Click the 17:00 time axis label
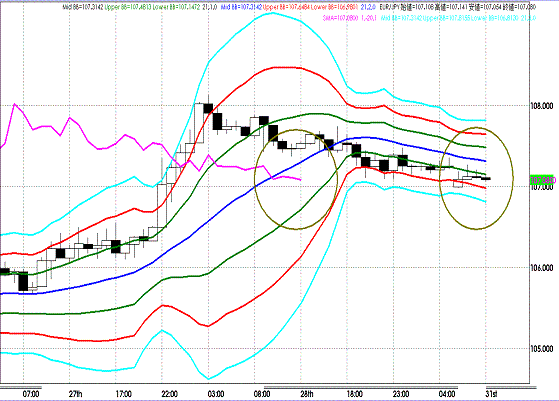The image size is (559, 401). click(123, 394)
